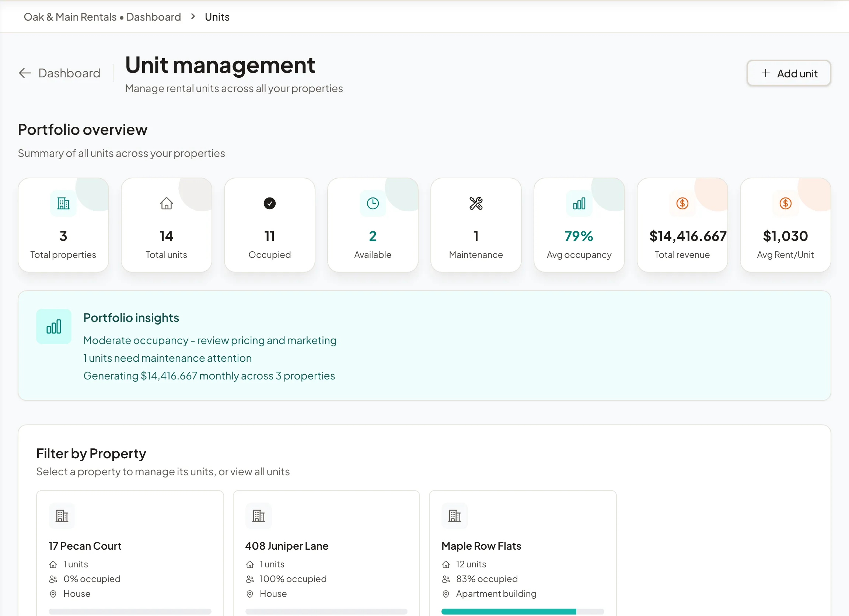
Task: Click the wrench tools Maintenance icon
Action: coord(476,204)
